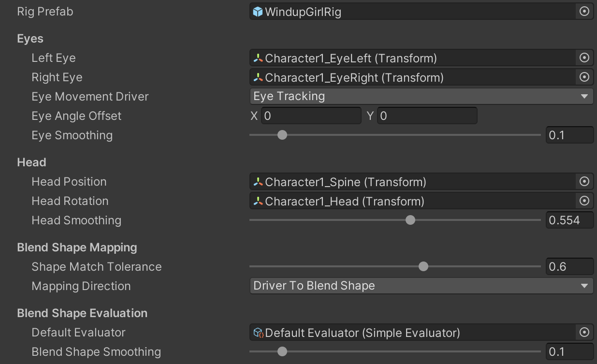Open object picker for Rig Prefab field
The width and height of the screenshot is (597, 364).
pos(584,12)
